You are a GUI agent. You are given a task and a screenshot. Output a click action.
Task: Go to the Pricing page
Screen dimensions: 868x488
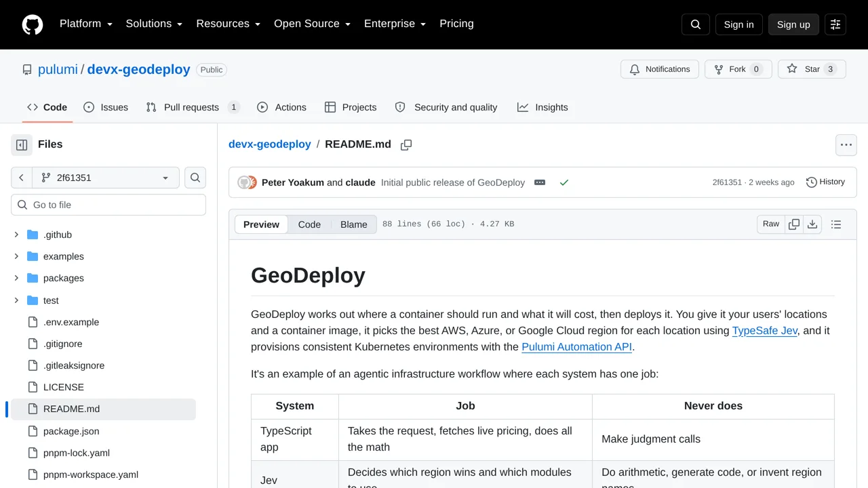456,24
